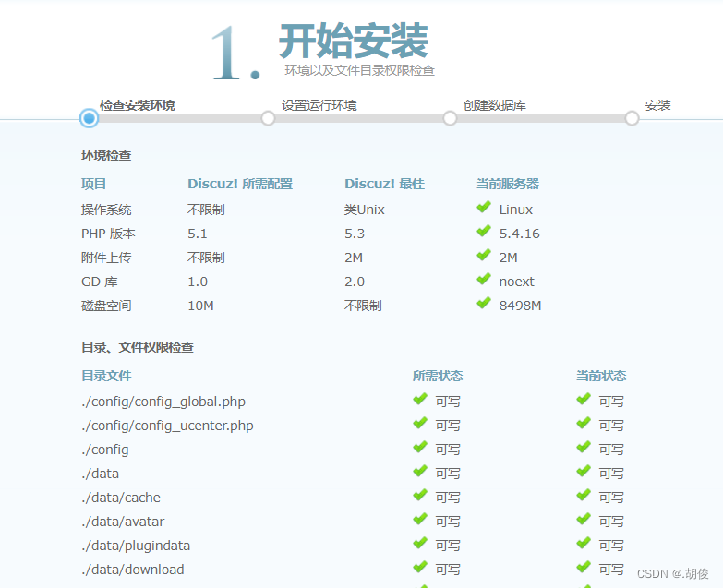Click 当前状态 checkmark for config_ucenter.php

click(584, 423)
